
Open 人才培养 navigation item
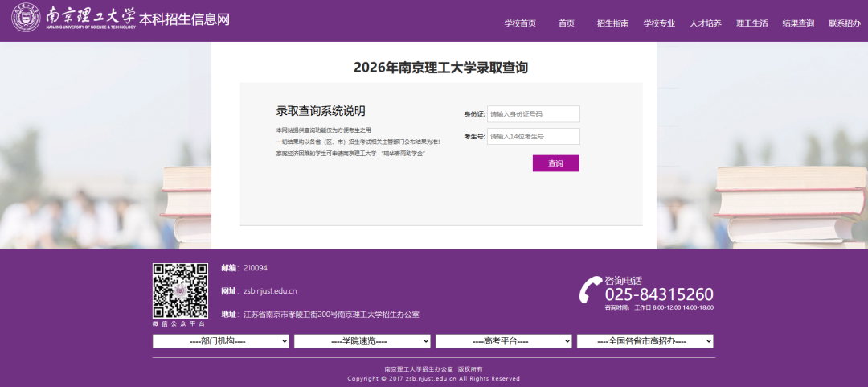click(706, 23)
